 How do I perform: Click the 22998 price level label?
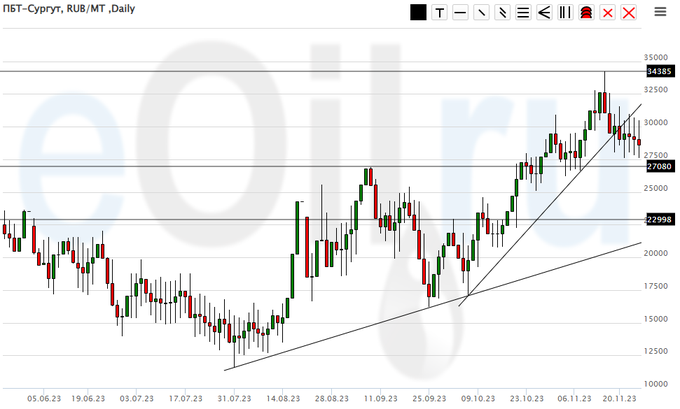[x=659, y=220]
